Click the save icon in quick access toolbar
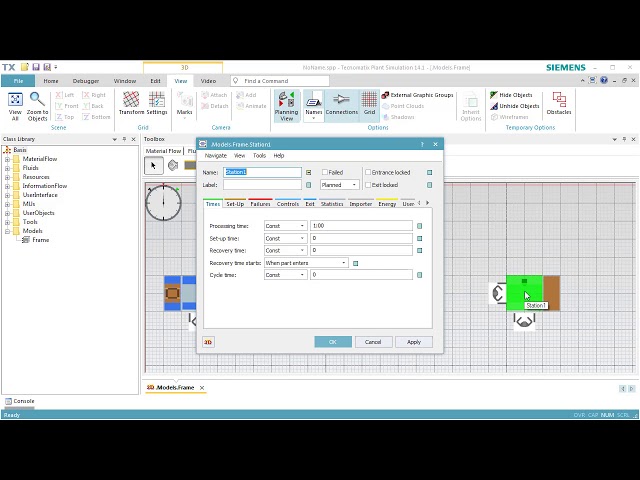This screenshot has width=640, height=480. click(36, 67)
